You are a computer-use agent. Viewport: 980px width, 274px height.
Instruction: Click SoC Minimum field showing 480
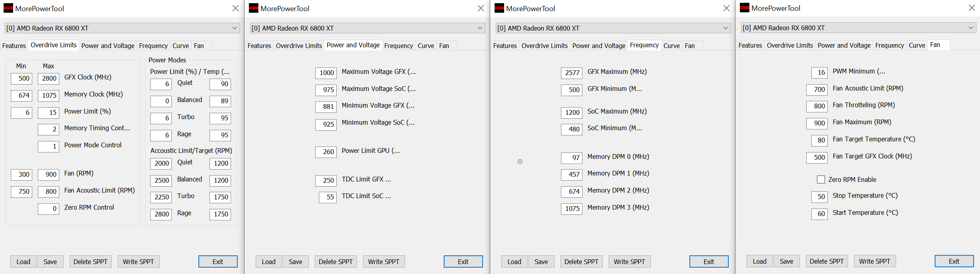point(572,129)
